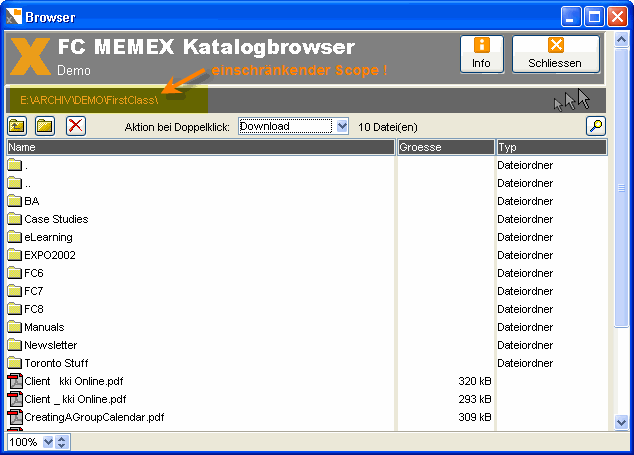
Task: Click folder icon next to EXPO2002
Action: coord(15,254)
